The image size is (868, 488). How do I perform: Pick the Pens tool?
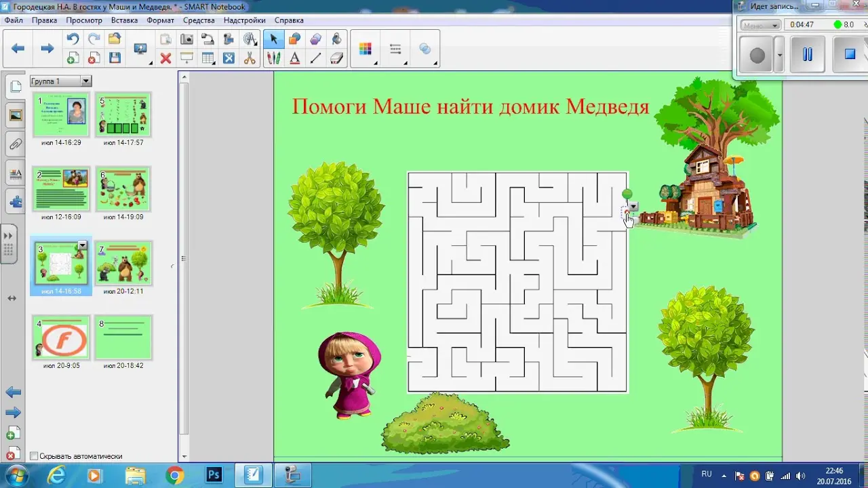[273, 58]
